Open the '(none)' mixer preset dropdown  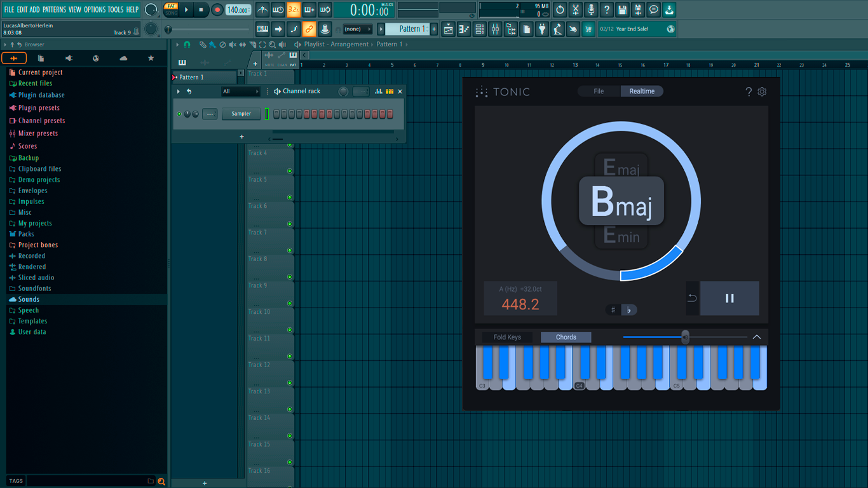(x=357, y=29)
